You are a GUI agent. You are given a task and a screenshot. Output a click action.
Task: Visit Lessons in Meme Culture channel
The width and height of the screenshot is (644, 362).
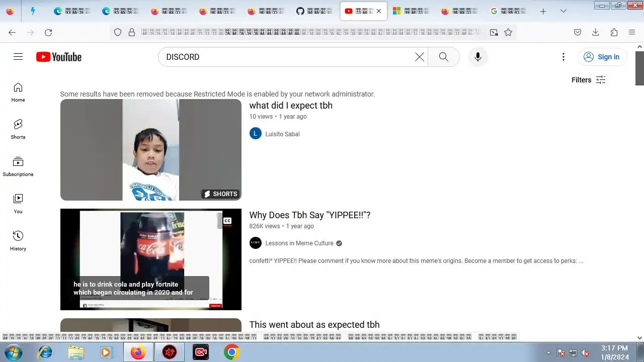tap(299, 243)
